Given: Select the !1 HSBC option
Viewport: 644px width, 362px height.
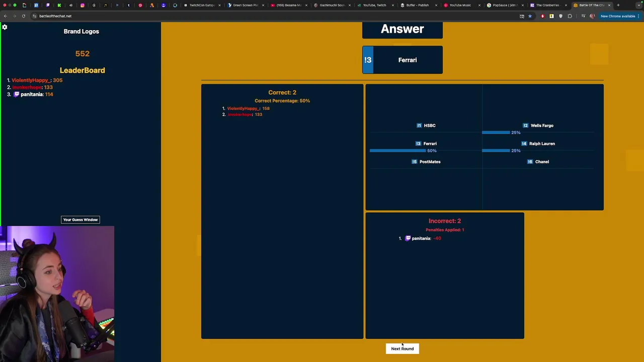Looking at the screenshot, I should pos(426,126).
